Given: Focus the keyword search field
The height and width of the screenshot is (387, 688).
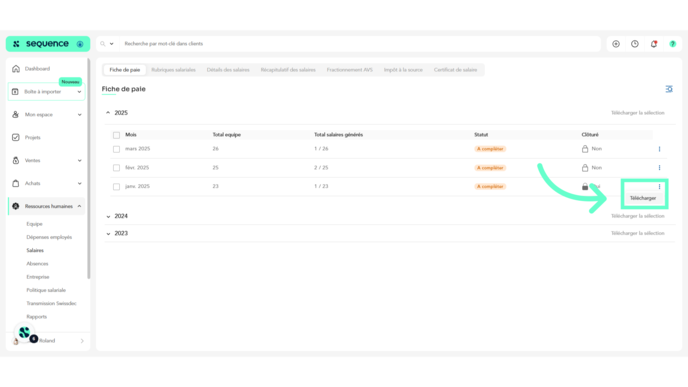Looking at the screenshot, I should click(360, 44).
